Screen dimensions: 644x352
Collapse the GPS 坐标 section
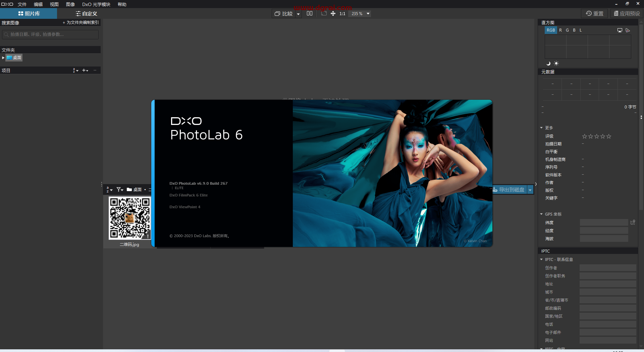[x=541, y=214]
